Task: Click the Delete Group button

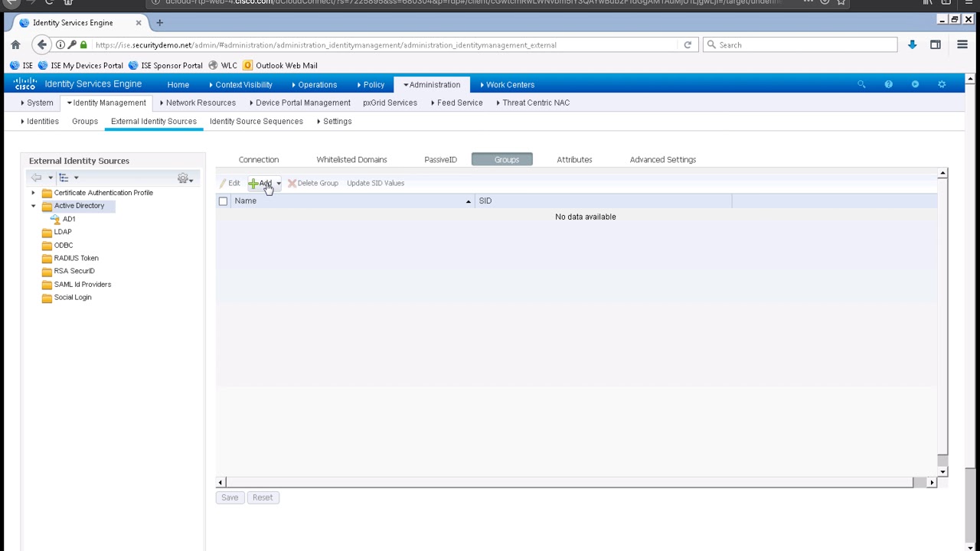Action: point(313,183)
